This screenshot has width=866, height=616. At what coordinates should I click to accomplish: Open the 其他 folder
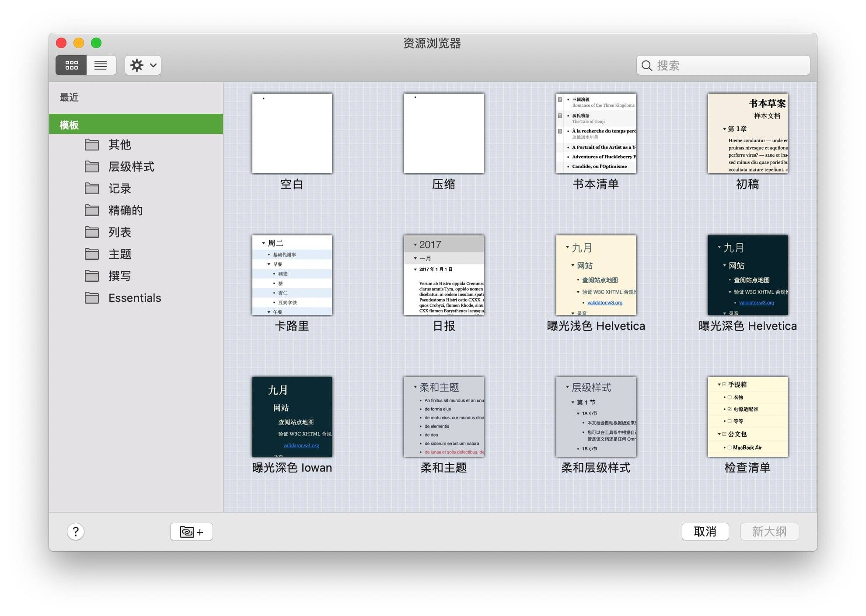120,144
